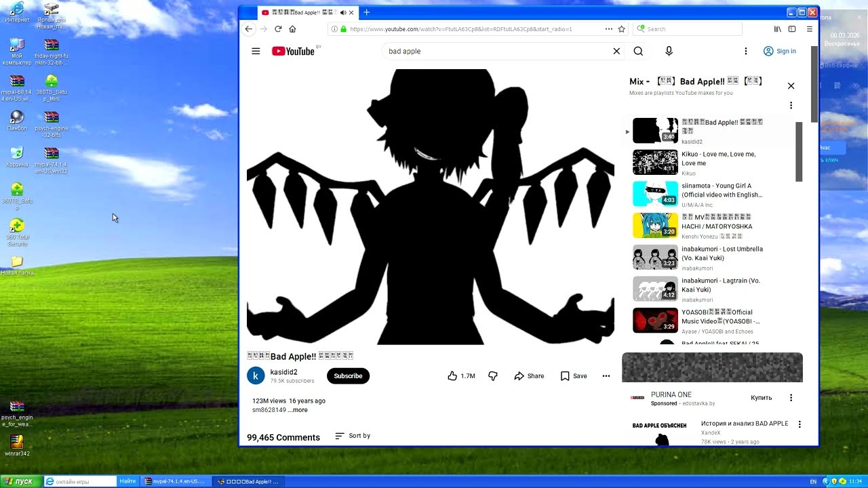This screenshot has width=868, height=488.
Task: Toggle browser sidebar view
Action: (x=792, y=29)
